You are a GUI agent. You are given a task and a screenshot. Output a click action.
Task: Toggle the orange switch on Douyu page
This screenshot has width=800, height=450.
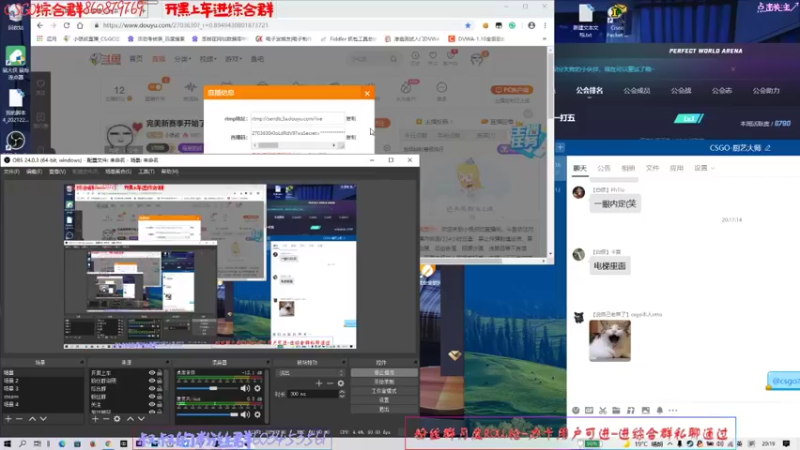coord(155,87)
